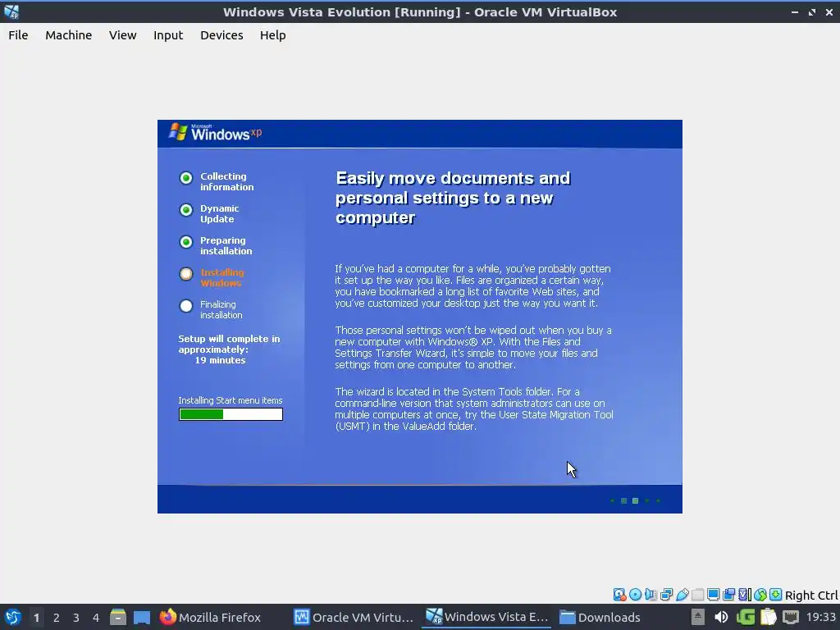Launch the file manager drawer icon

pos(118,617)
